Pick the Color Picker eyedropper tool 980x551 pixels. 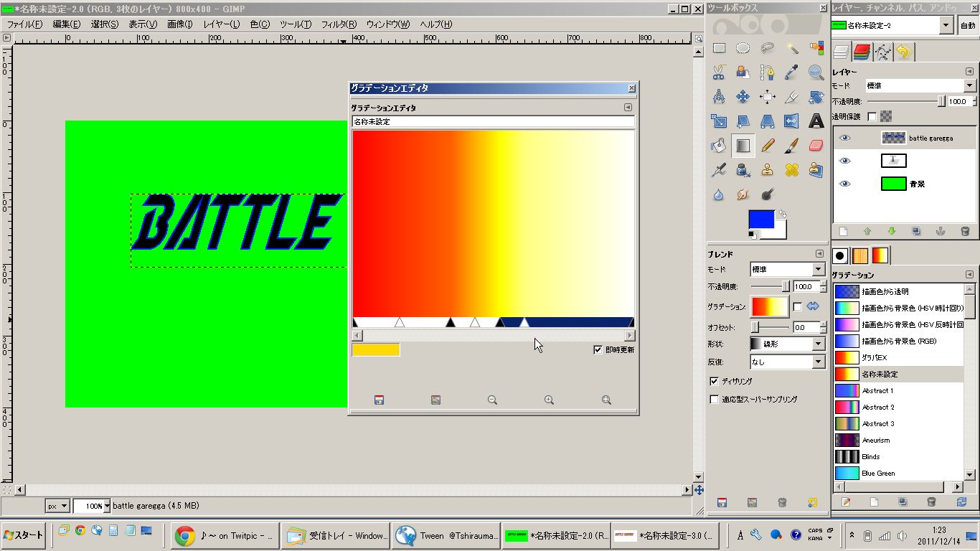792,72
